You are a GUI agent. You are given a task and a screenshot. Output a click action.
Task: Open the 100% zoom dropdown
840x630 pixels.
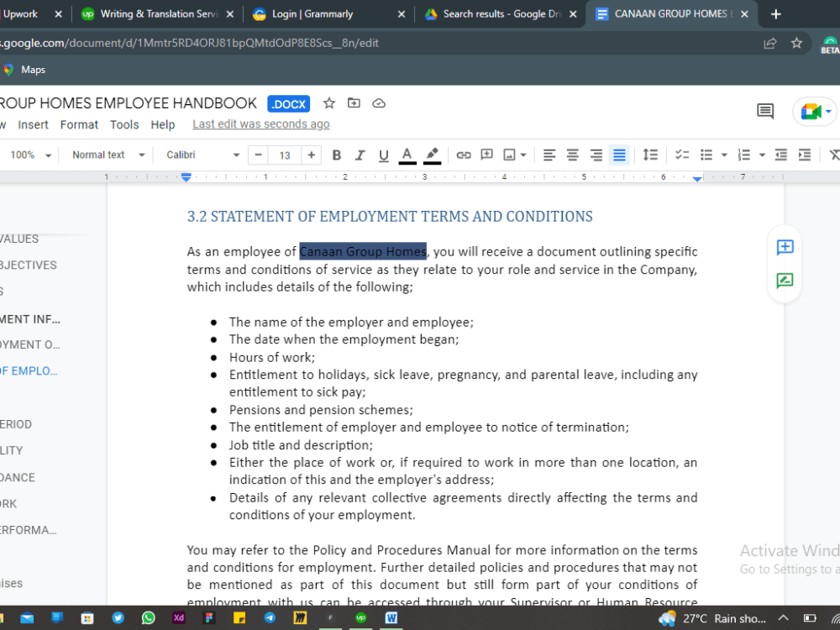click(x=30, y=155)
